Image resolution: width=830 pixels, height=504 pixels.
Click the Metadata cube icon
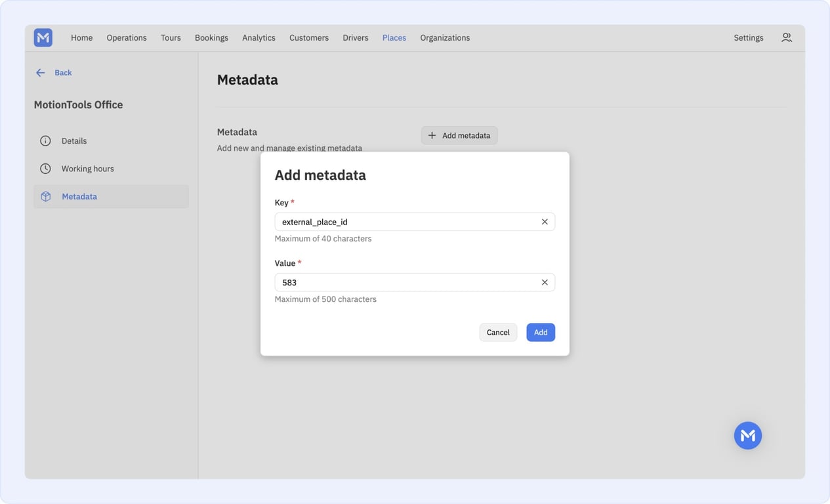[x=45, y=196]
